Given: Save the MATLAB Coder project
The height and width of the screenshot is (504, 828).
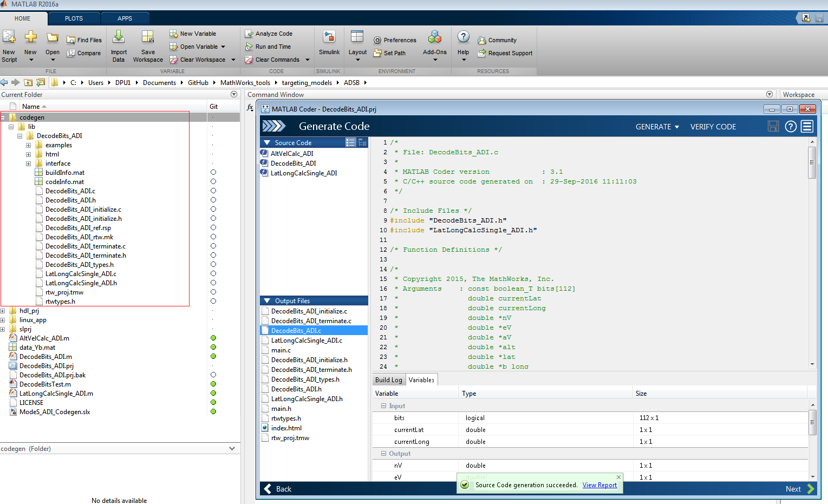Looking at the screenshot, I should click(773, 126).
